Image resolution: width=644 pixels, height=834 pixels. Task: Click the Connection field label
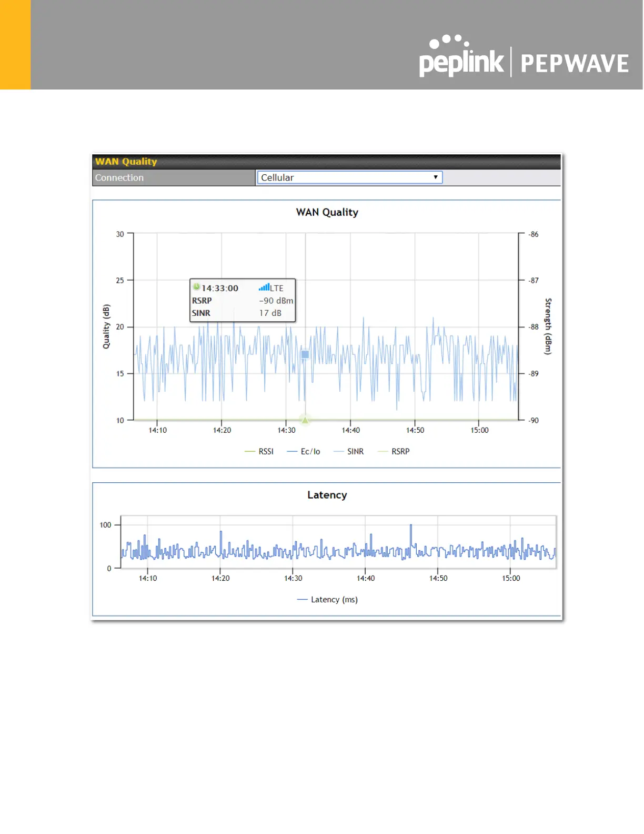tap(119, 178)
